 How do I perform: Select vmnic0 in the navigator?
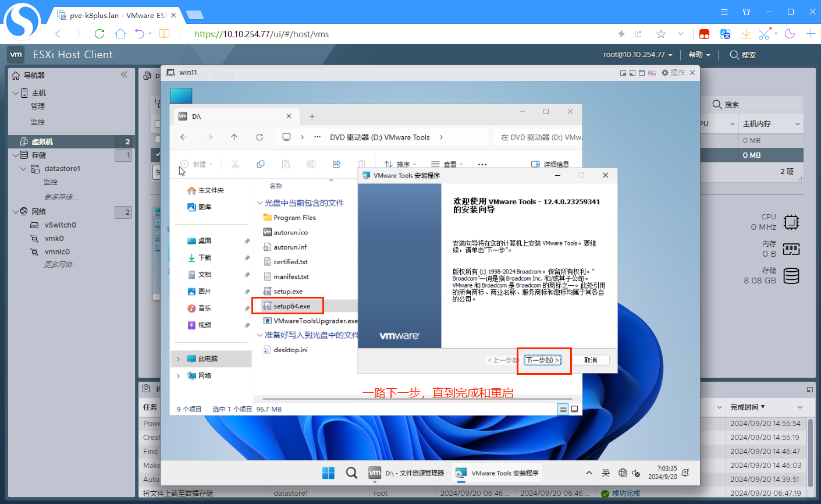point(57,252)
